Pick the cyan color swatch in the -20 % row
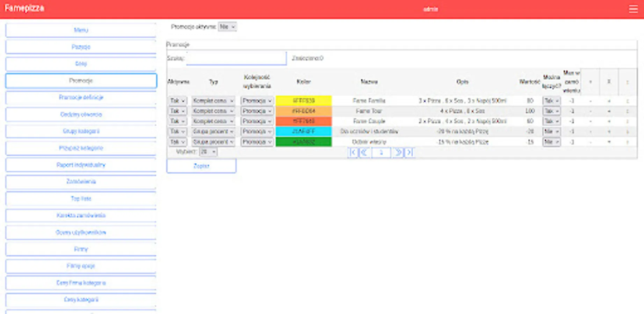The width and height of the screenshot is (644, 314). (x=304, y=132)
